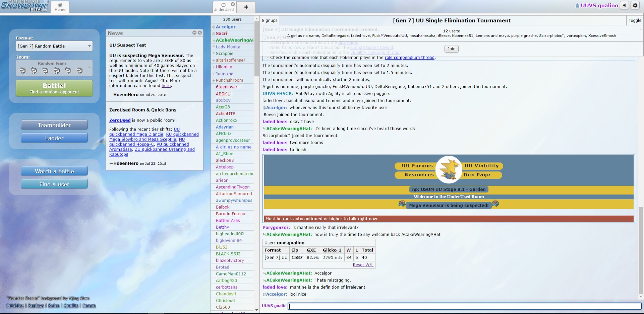Screen dimensions: 644x314
Task: Click the Battle! button
Action: [54, 88]
